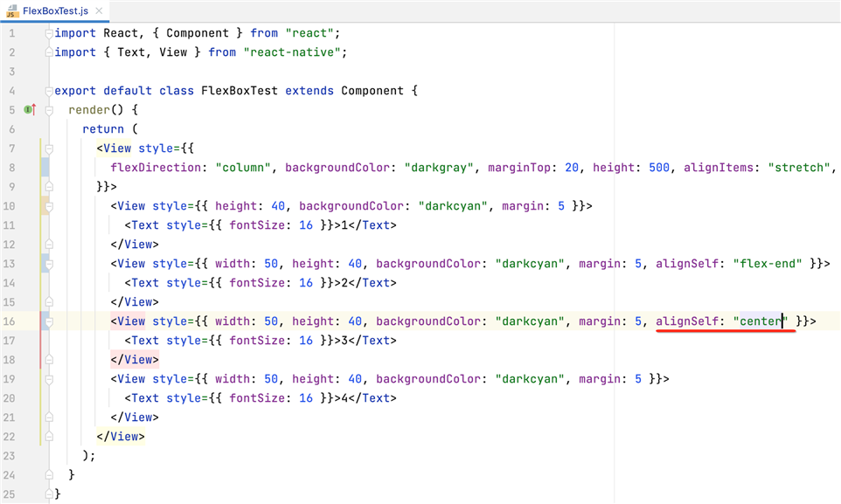
Task: Fold the darkcyan View element on line 10
Action: [x=49, y=206]
